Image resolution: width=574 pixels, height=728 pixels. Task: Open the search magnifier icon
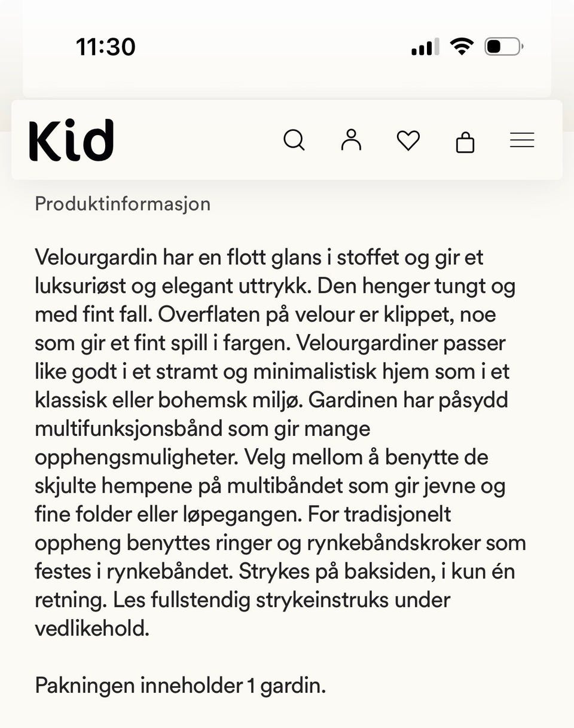[294, 140]
